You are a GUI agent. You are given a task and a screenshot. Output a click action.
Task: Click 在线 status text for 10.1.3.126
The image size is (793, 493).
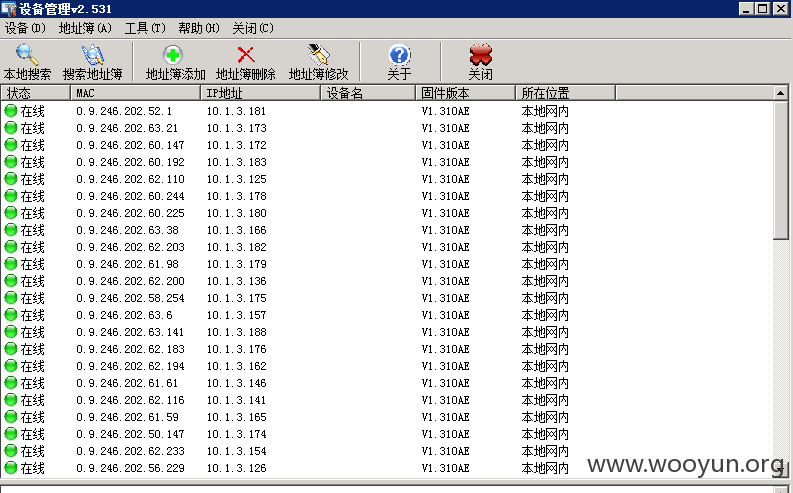(32, 468)
